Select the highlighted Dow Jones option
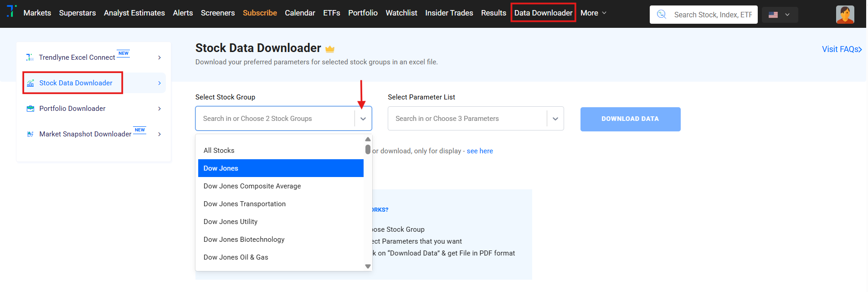The width and height of the screenshot is (868, 292). click(x=281, y=168)
